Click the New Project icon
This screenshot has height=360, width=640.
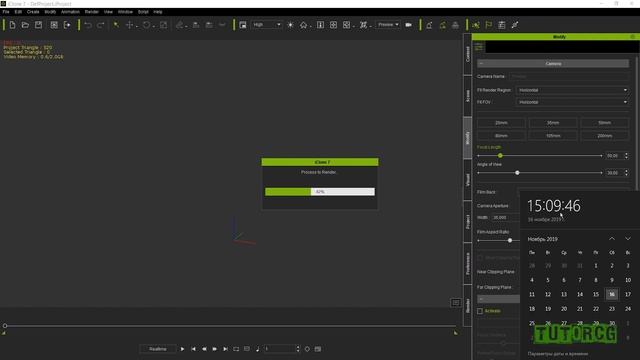pyautogui.click(x=12, y=25)
